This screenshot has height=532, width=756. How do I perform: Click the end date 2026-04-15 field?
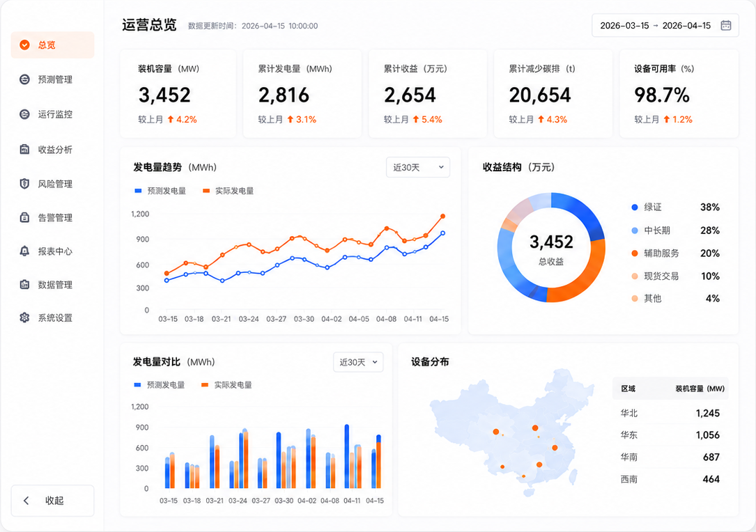[x=686, y=26]
